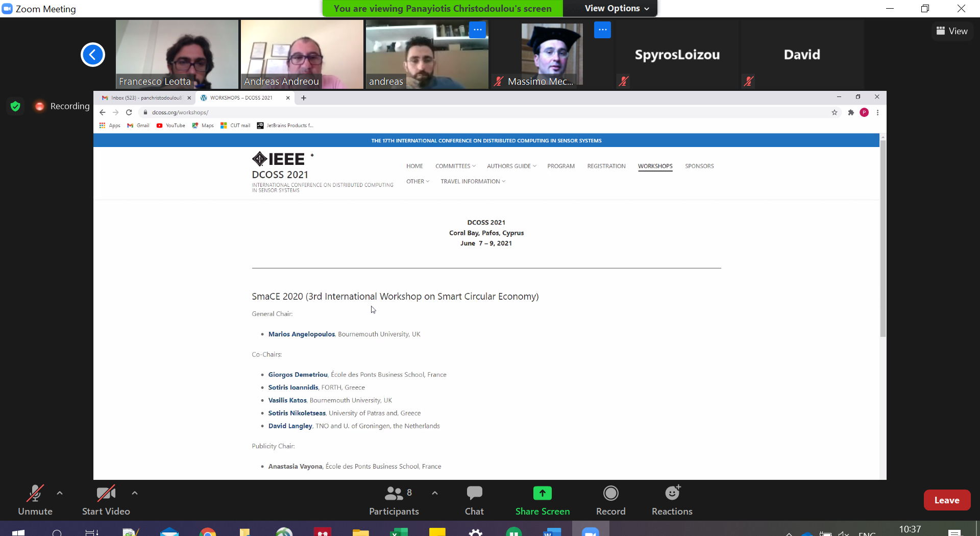Expand the arrow next to Participants
This screenshot has height=536, width=980.
(435, 493)
